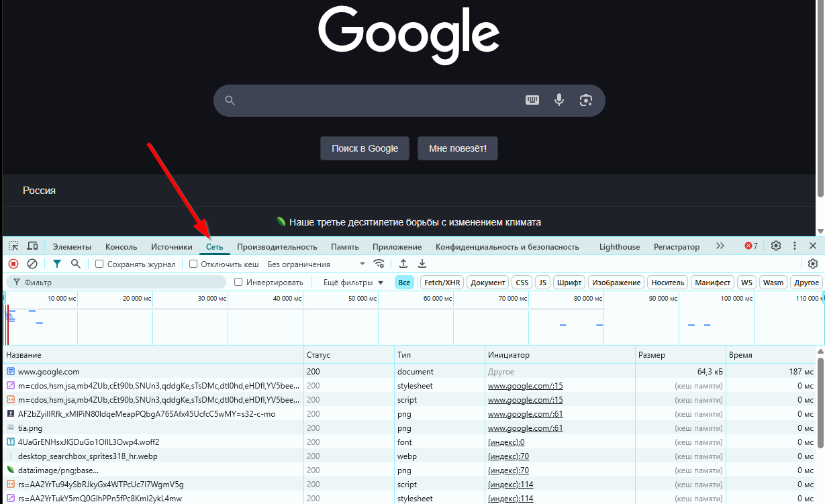Check the 'Отключить кеш' checkbox
The width and height of the screenshot is (825, 504).
(193, 264)
